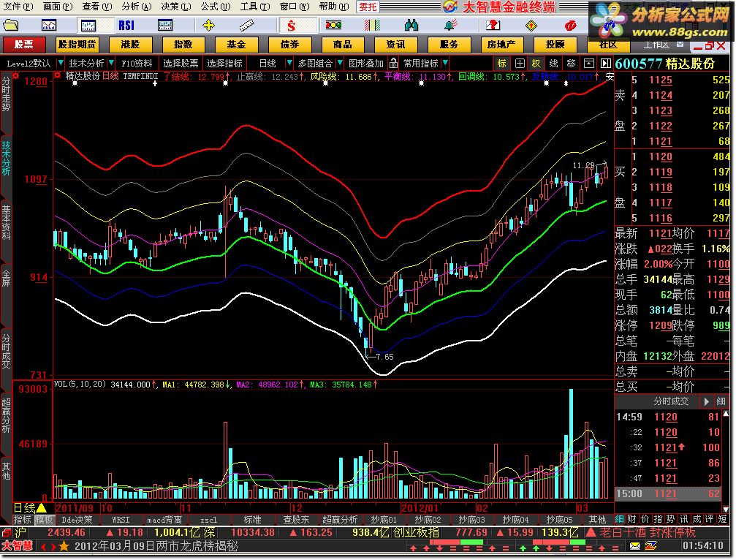Click the 老白干酒 封涨停板 ticker text
This screenshot has height=560, width=736.
point(648,533)
